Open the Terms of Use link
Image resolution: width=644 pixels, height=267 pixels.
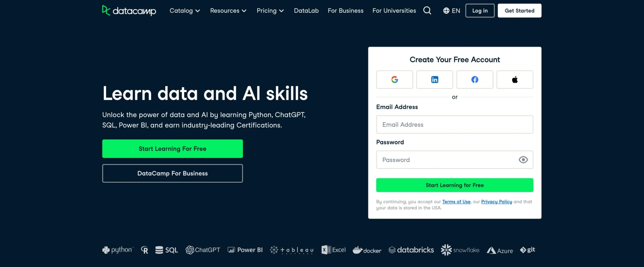(x=456, y=202)
